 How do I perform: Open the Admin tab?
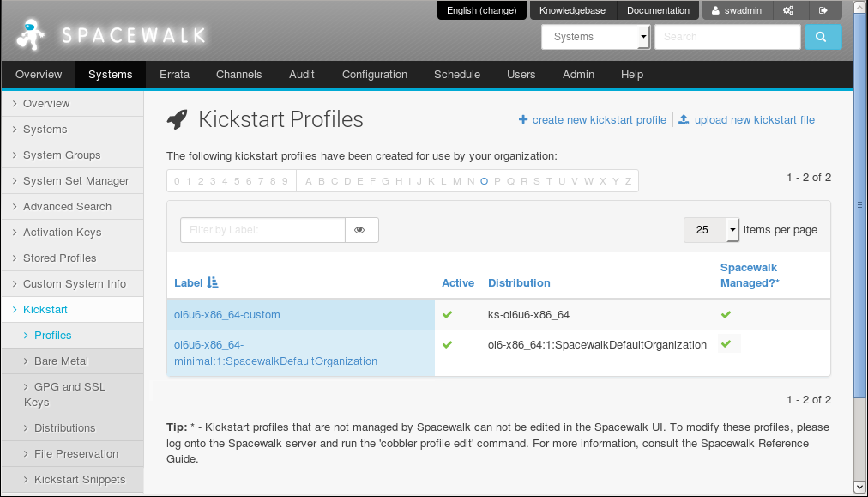tap(578, 74)
